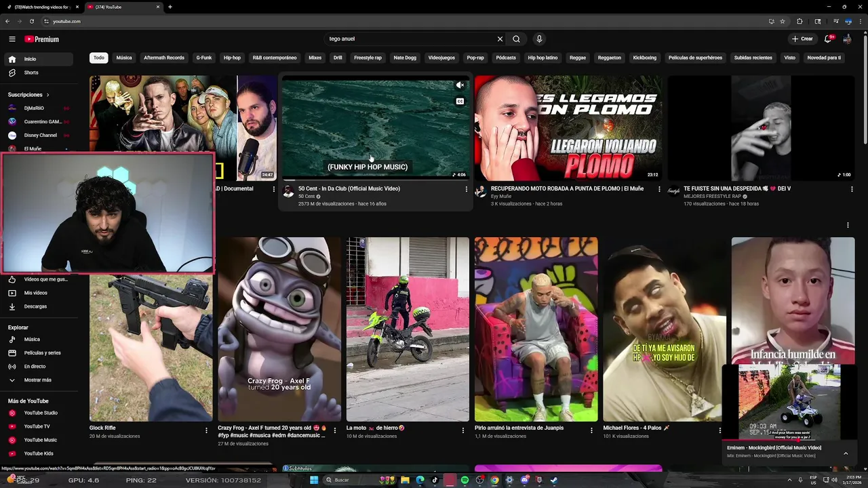
Task: Open the Windows Start menu
Action: click(314, 480)
